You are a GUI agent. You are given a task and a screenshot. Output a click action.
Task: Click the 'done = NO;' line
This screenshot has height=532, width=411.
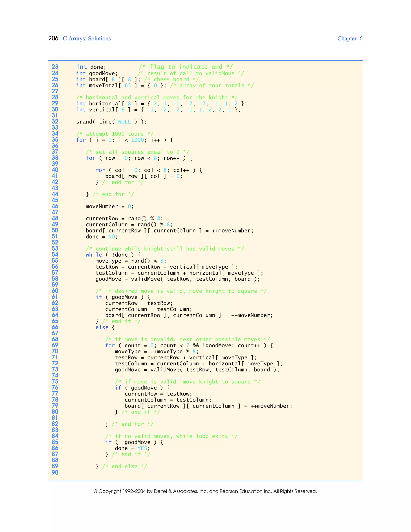pos(102,236)
